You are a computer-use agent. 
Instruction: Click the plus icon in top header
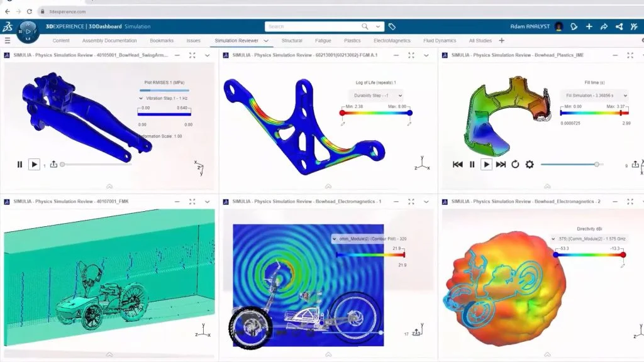click(589, 26)
